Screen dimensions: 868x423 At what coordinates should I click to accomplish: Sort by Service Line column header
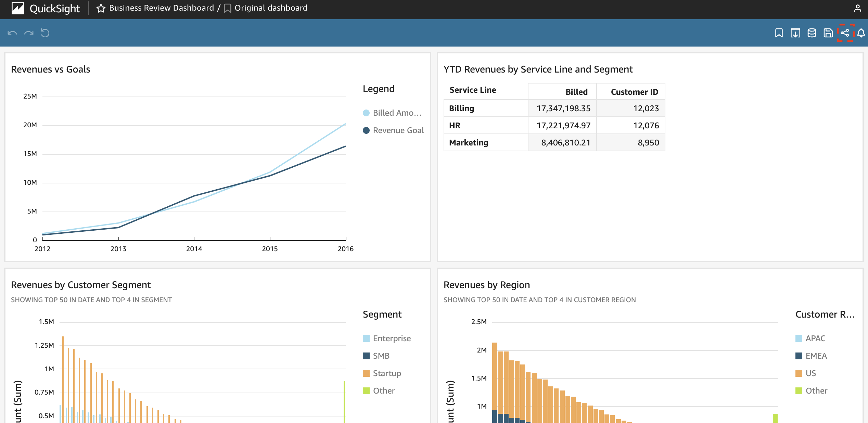473,90
